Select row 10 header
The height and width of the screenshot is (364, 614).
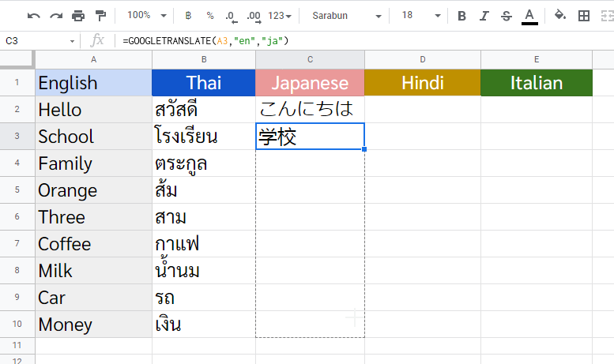coord(17,324)
